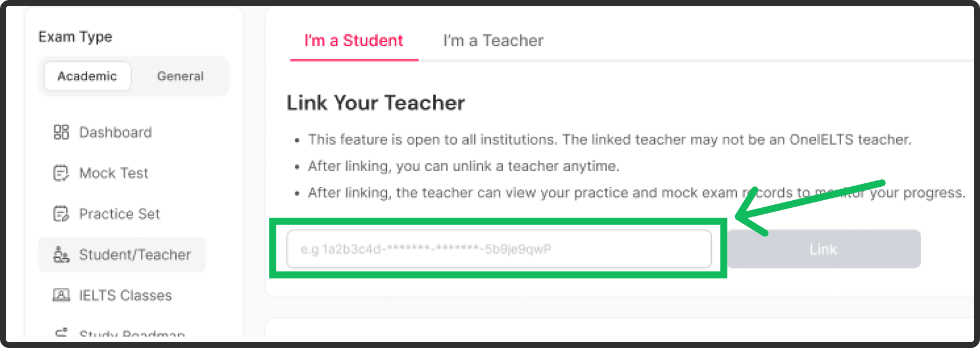
Task: Select the Academic exam type
Action: coord(87,76)
